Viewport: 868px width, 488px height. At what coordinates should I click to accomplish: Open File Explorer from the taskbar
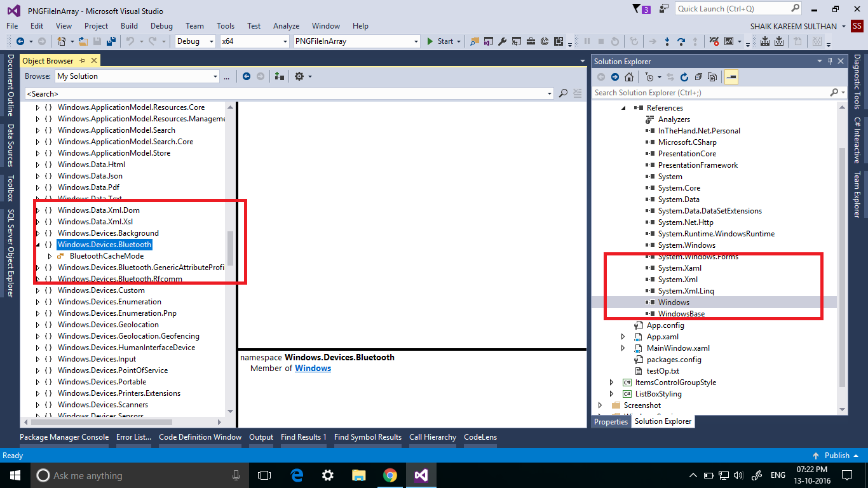coord(359,475)
